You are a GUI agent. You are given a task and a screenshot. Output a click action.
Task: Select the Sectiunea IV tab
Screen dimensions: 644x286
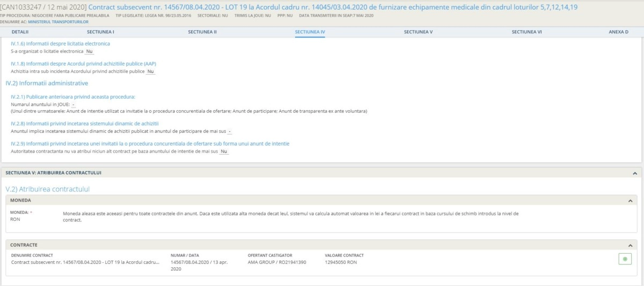[x=310, y=32]
